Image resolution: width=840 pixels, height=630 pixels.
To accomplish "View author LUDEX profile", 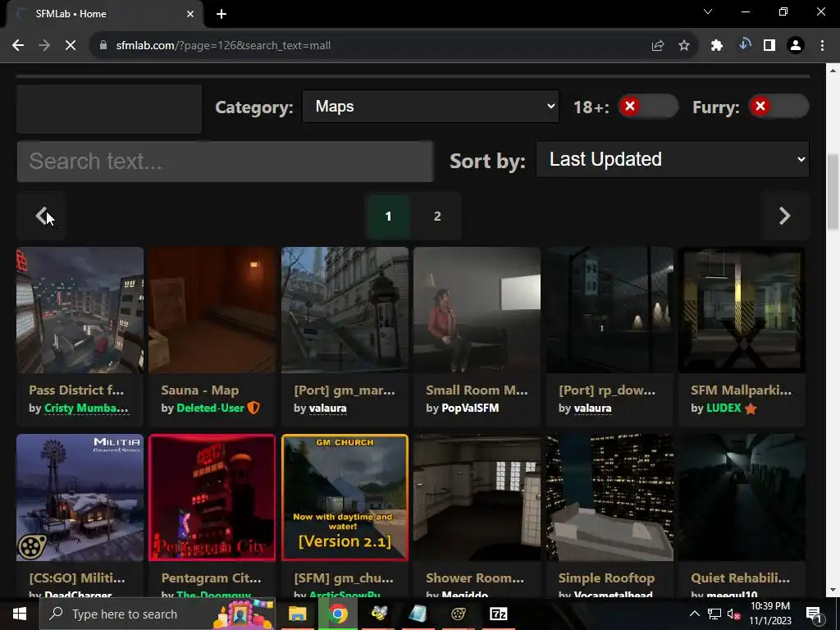I will pyautogui.click(x=724, y=409).
